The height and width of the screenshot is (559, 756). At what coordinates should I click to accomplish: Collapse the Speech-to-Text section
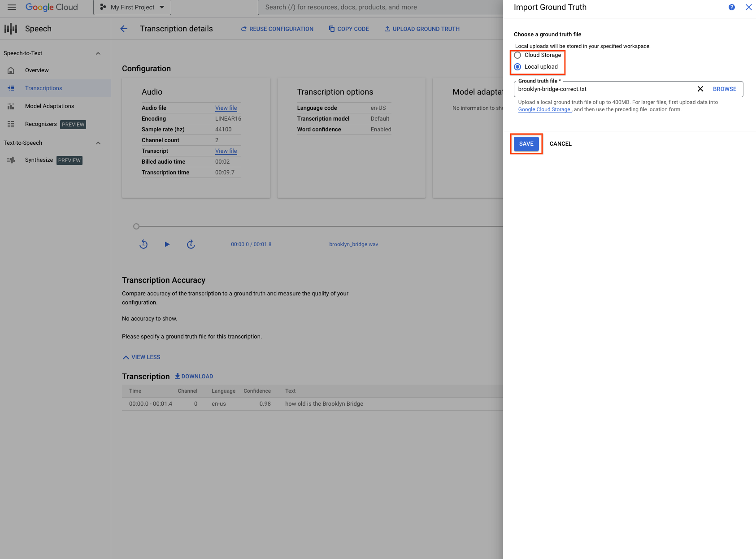click(98, 53)
